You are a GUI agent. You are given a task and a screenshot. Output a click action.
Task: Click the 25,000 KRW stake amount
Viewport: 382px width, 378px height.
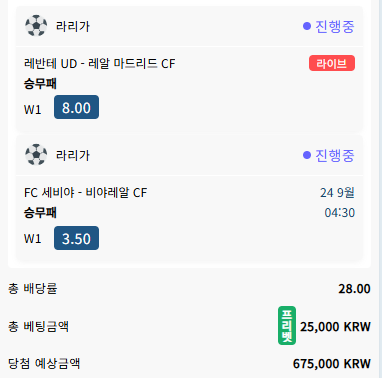coord(335,327)
